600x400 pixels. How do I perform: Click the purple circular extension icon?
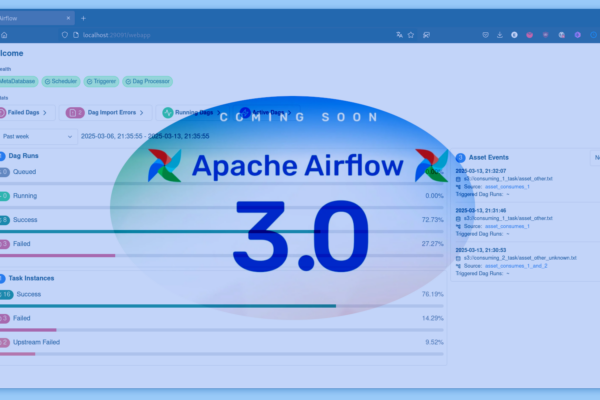click(577, 35)
